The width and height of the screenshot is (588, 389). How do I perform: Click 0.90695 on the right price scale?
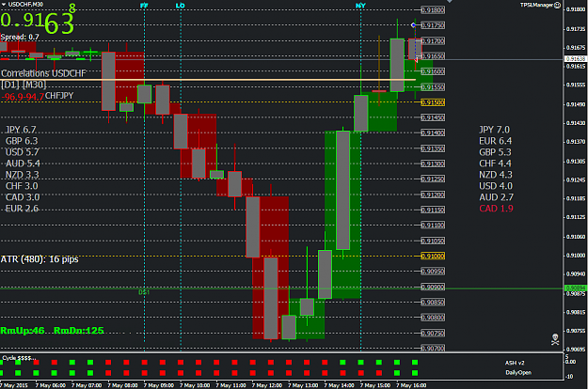(x=576, y=350)
